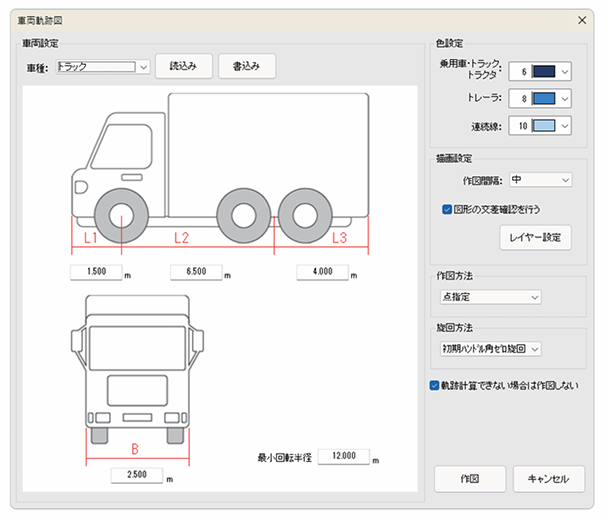Click the B width input field
The height and width of the screenshot is (524, 612).
tap(136, 476)
